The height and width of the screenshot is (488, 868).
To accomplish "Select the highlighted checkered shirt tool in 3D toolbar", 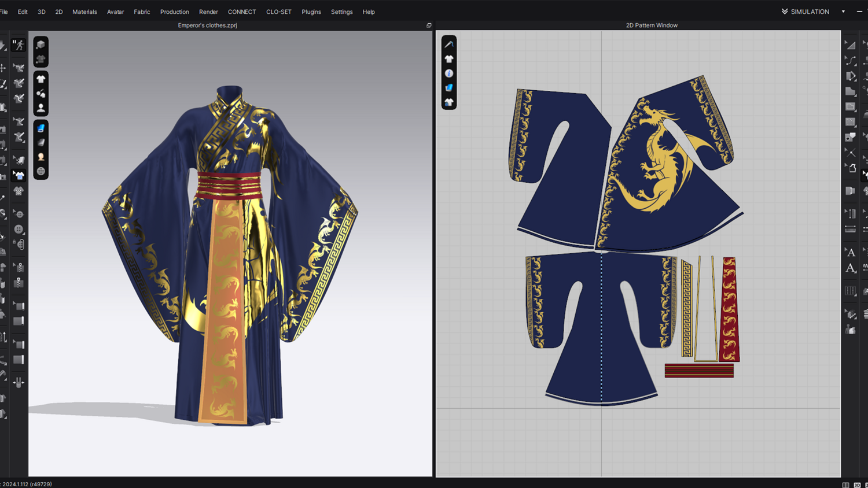I will pos(19,175).
